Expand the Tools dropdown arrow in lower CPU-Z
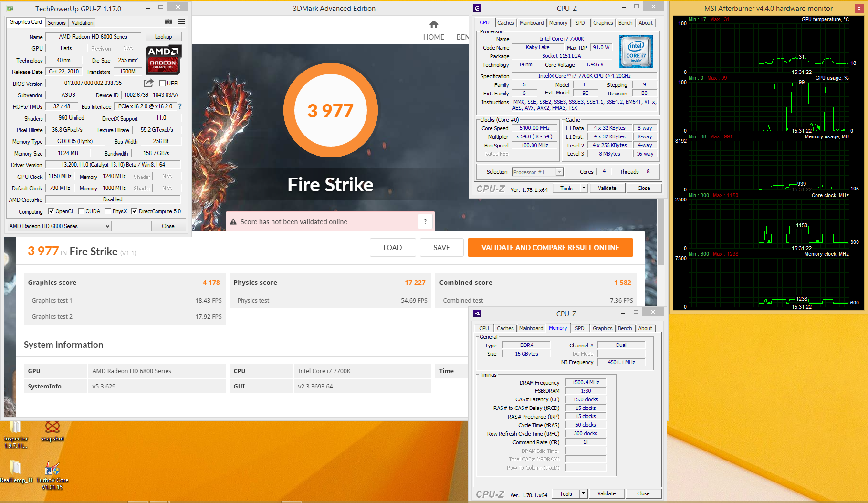Viewport: 868px width, 503px height. click(x=583, y=493)
